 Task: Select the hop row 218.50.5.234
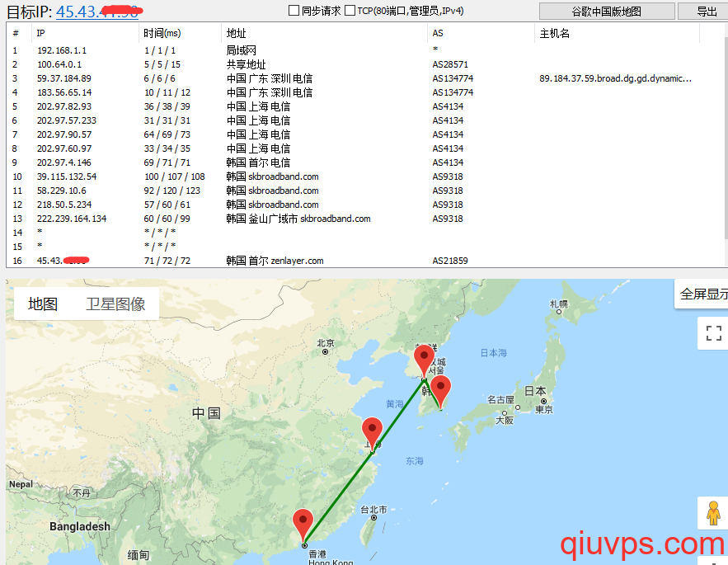366,205
